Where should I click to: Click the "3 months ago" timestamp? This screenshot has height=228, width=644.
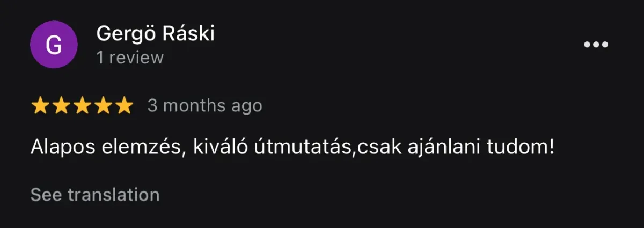[x=205, y=106]
